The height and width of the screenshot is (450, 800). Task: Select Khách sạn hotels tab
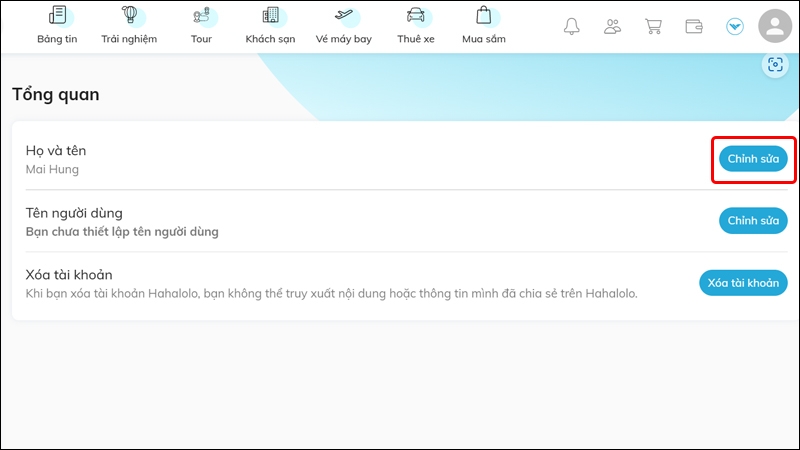pos(270,25)
